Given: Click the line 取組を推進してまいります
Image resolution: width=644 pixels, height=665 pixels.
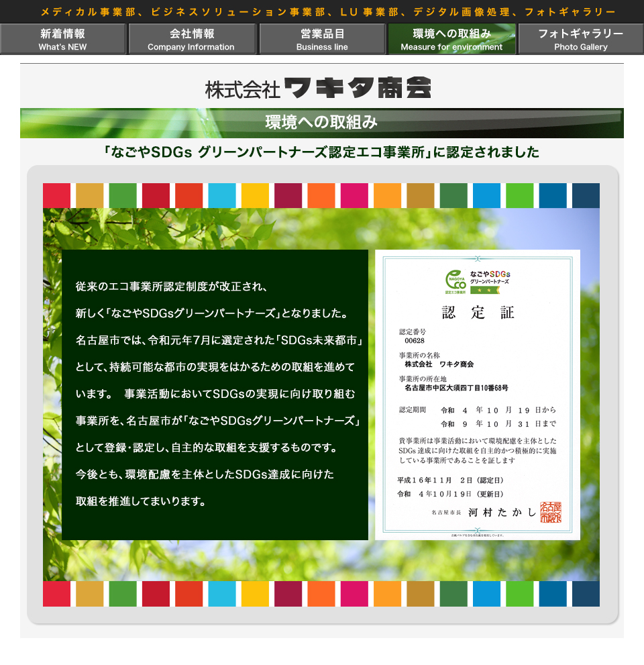Looking at the screenshot, I should (x=141, y=501).
